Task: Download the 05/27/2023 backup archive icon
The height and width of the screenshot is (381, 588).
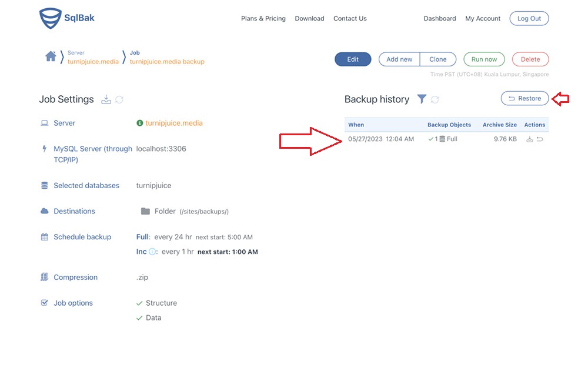Action: pos(530,139)
